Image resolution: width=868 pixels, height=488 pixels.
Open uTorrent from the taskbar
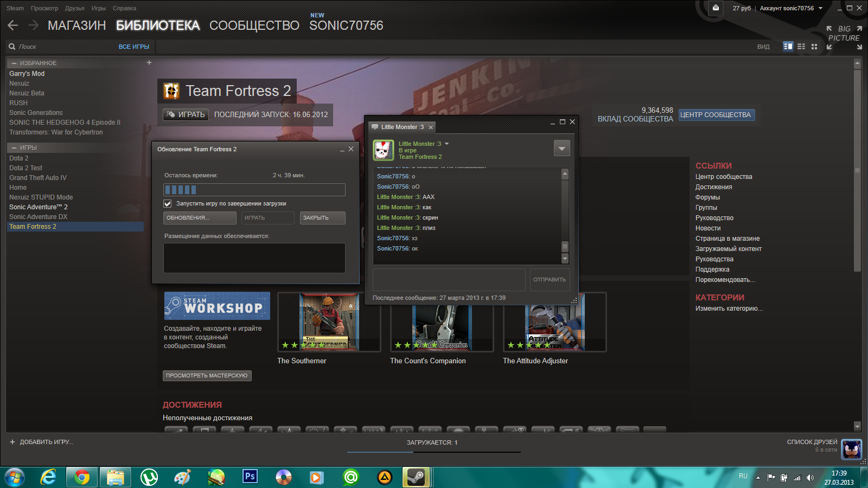tap(149, 477)
